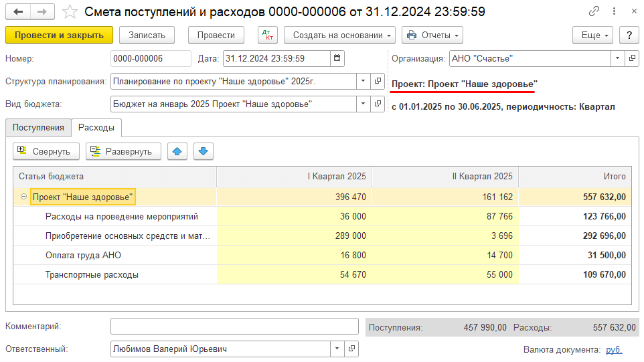The width and height of the screenshot is (644, 362).
Task: Open Вид бюджета item form
Action: (378, 104)
